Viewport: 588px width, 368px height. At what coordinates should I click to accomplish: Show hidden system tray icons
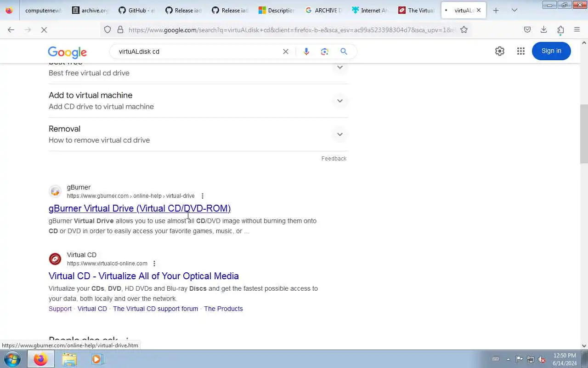(x=508, y=359)
